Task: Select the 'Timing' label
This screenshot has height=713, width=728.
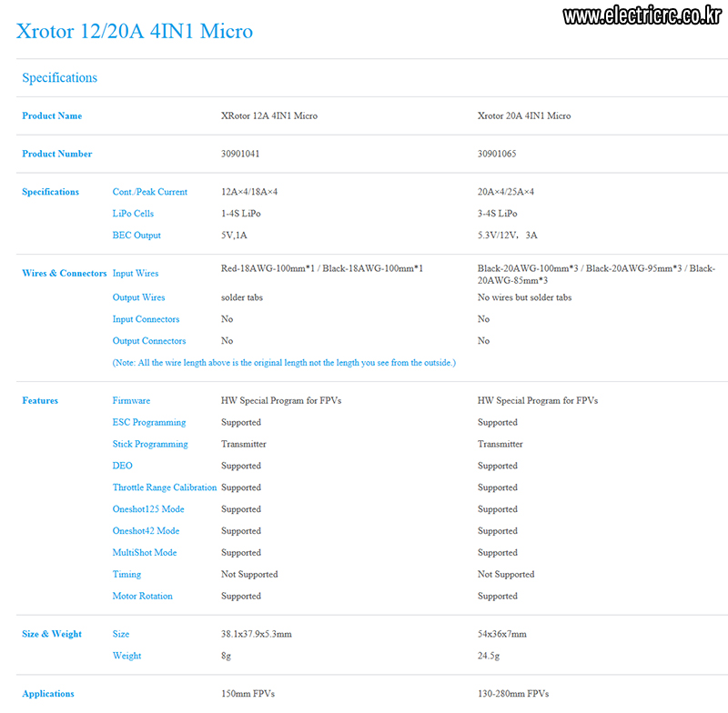Action: (x=126, y=574)
